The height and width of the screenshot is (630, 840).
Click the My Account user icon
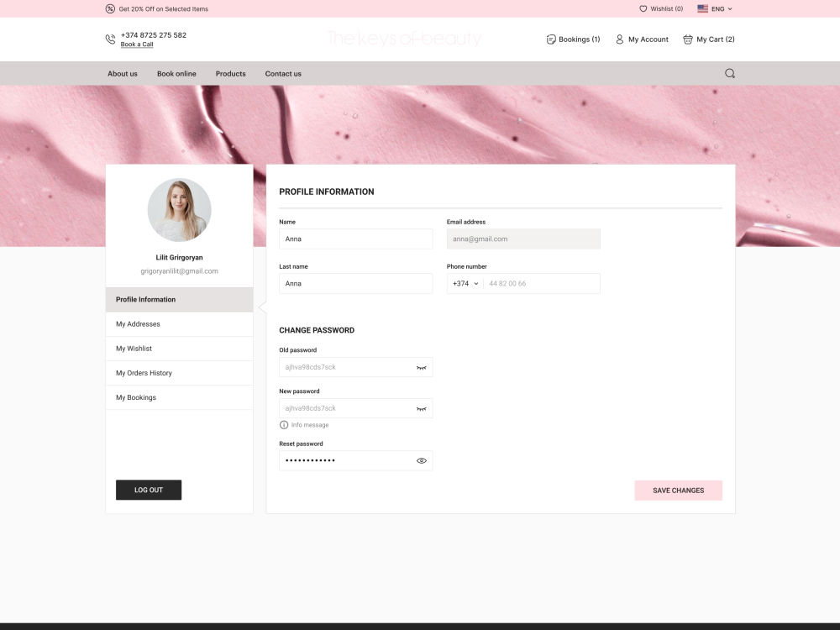click(619, 39)
